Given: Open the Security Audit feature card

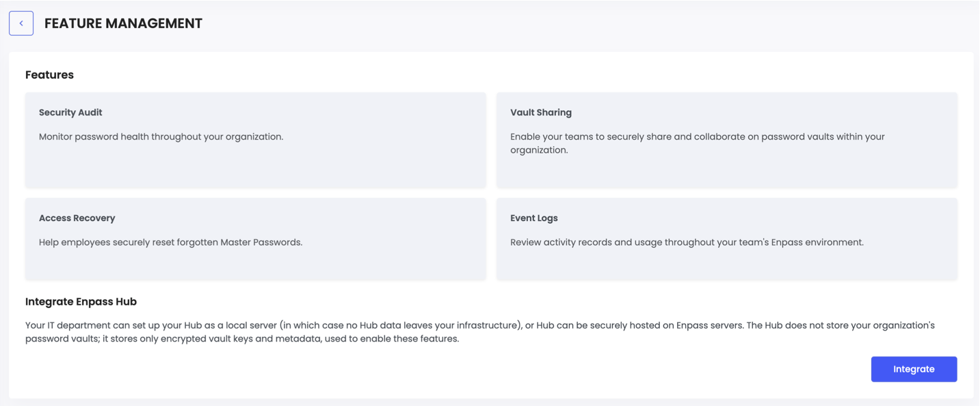Looking at the screenshot, I should point(255,139).
